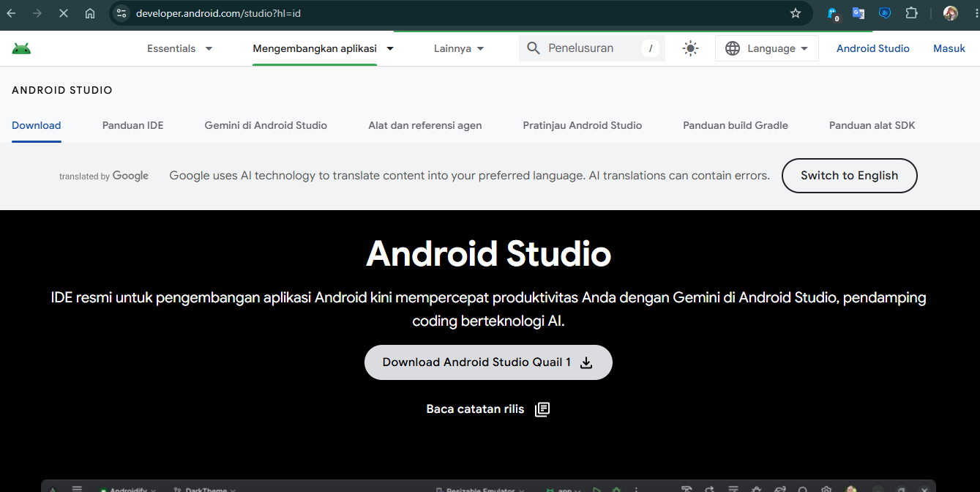Open the Chrome profile avatar
This screenshot has height=492, width=980.
(x=951, y=13)
